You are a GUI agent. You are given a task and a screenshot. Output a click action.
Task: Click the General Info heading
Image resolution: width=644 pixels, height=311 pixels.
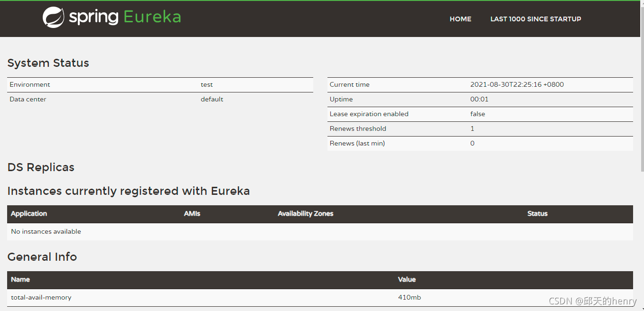(x=42, y=257)
